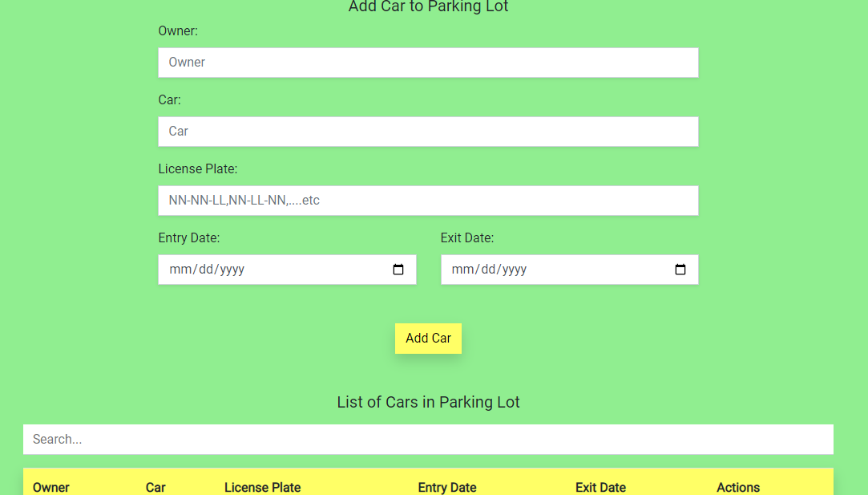Select the Car column header in the table
This screenshot has width=868, height=495.
(x=155, y=487)
